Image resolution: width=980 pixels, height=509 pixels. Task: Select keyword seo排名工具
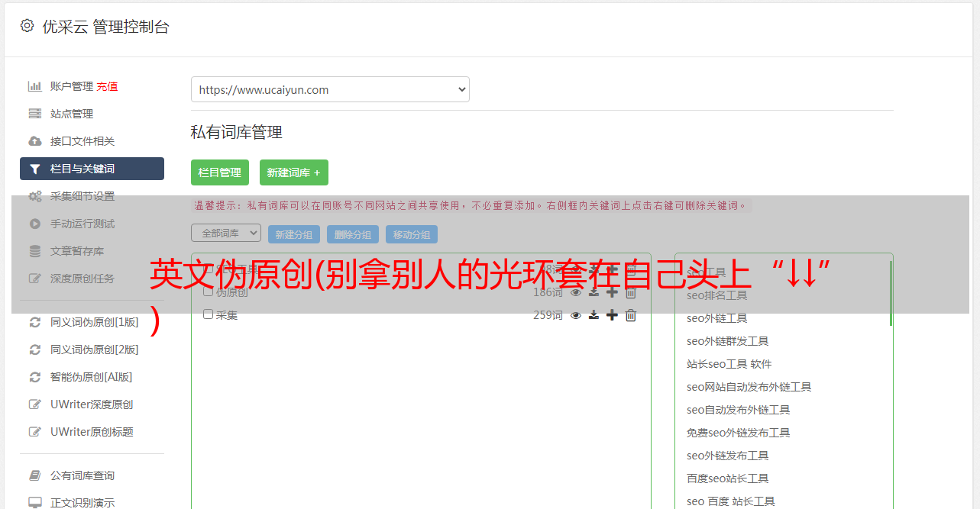(717, 295)
